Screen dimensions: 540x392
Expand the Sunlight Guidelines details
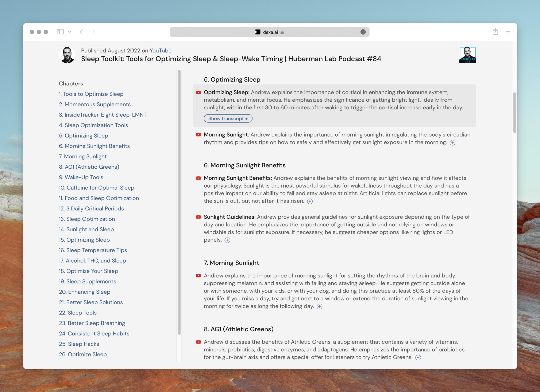click(x=227, y=240)
